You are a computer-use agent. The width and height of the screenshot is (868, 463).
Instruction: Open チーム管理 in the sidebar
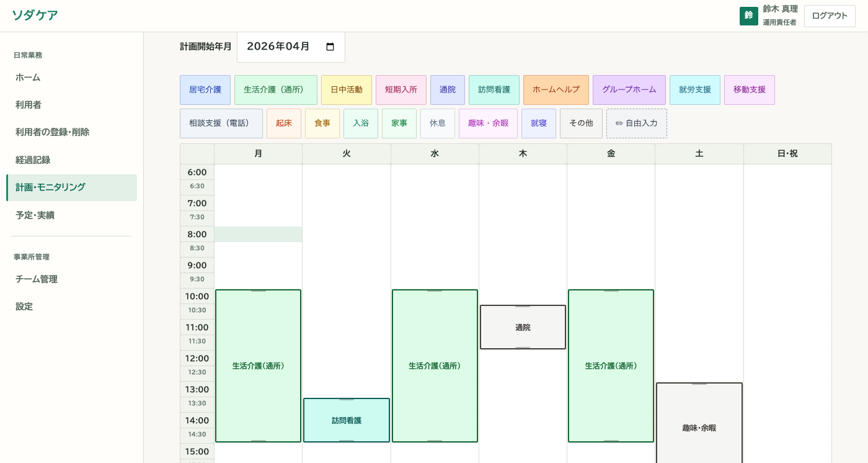[x=71, y=279]
